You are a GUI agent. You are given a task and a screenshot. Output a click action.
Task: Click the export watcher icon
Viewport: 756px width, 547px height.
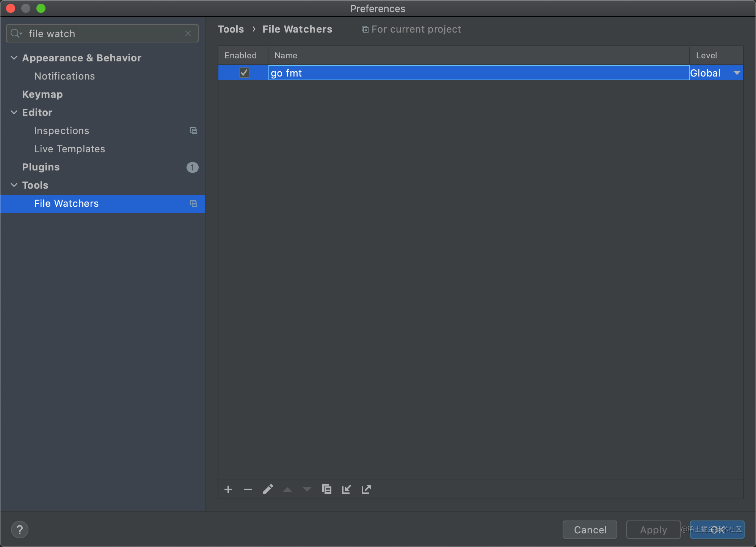coord(366,489)
